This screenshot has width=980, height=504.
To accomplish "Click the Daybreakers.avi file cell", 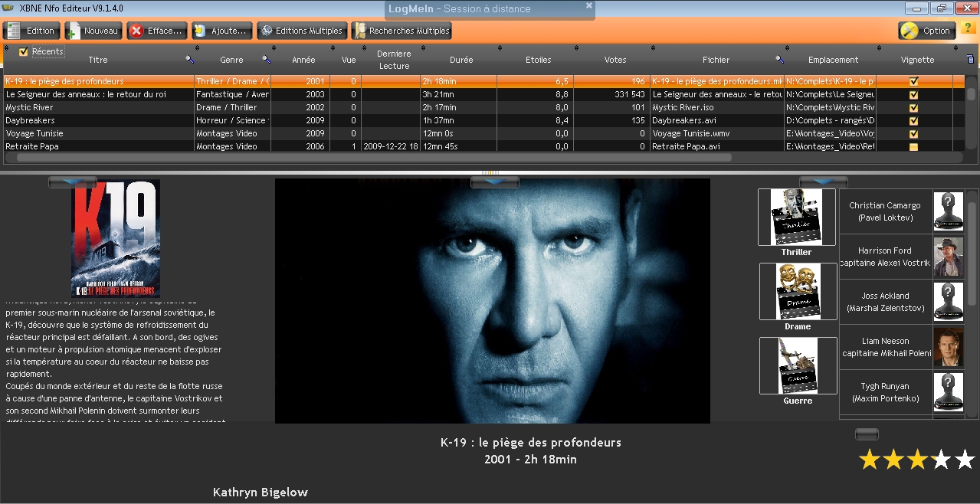I will pyautogui.click(x=717, y=120).
